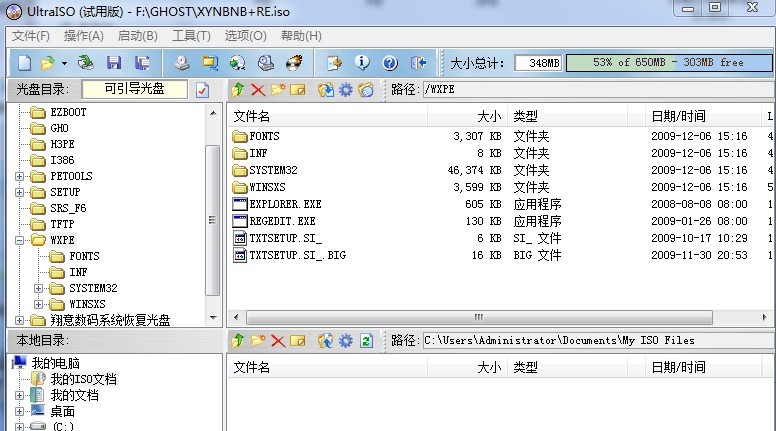Screen dimensions: 776x431
Task: Click the Open CD/DVD disc toolbar icon
Action: coord(86,63)
